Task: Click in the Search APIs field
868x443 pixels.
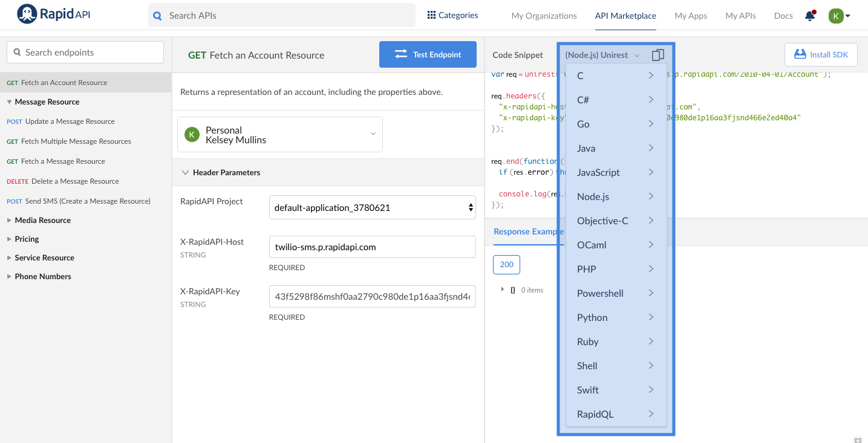Action: coord(282,15)
